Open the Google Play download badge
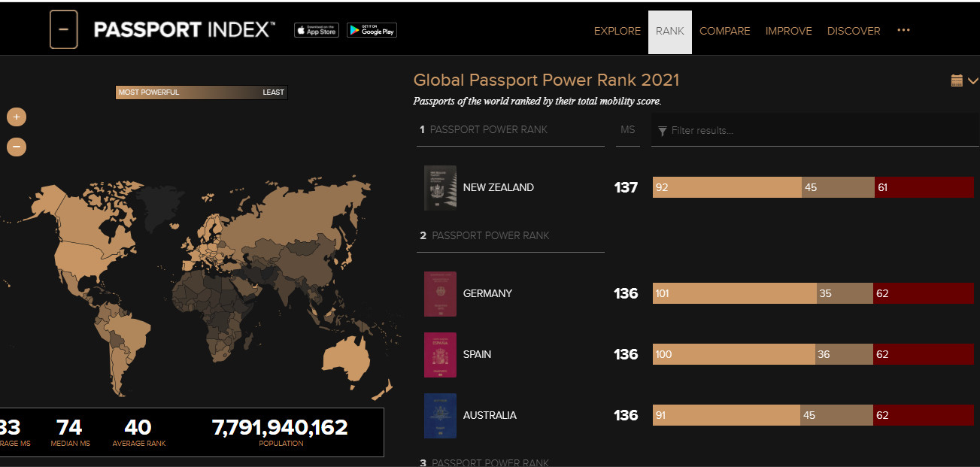The height and width of the screenshot is (467, 980). pos(372,30)
